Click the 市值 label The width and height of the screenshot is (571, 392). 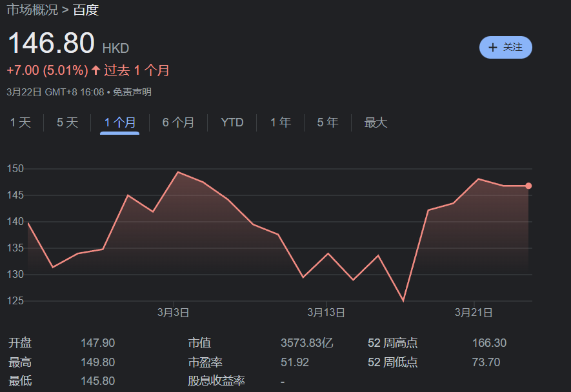click(x=199, y=343)
